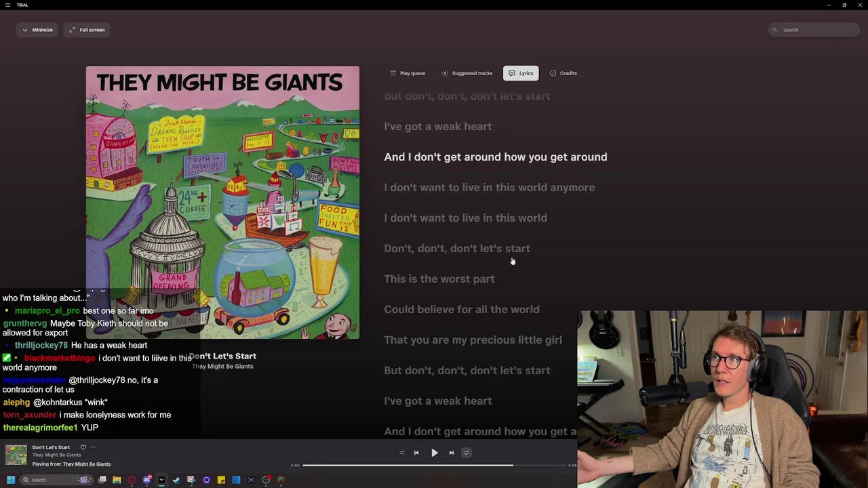Minimize the now playing view

[x=37, y=30]
